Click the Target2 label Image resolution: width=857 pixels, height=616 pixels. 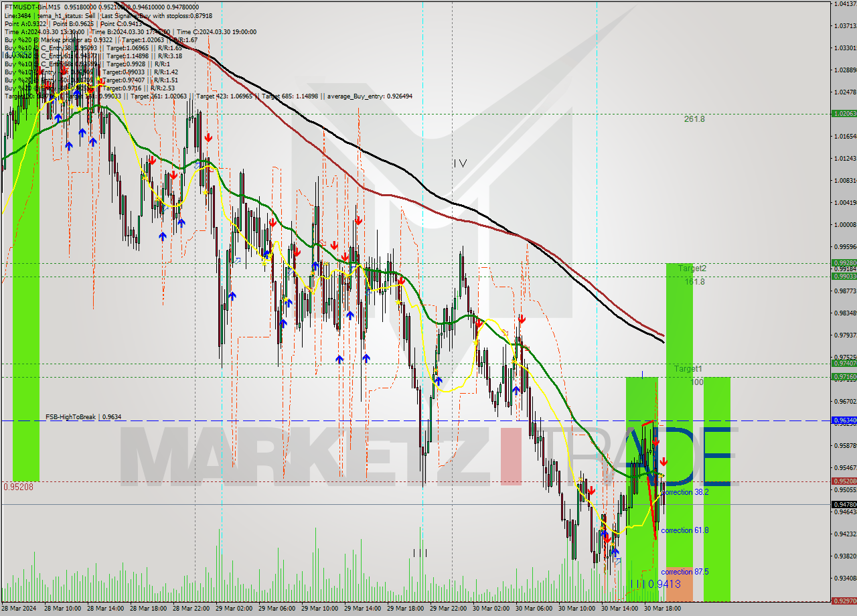[x=692, y=268]
